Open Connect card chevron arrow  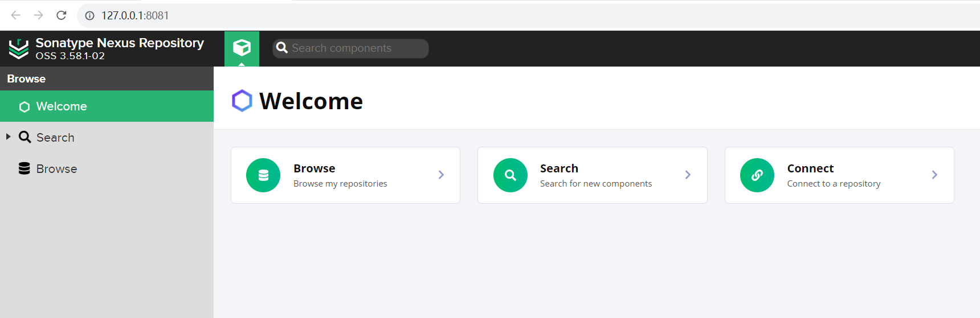click(x=934, y=175)
